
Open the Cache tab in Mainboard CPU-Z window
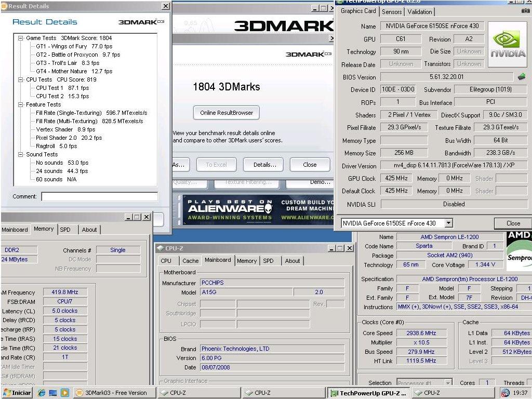(x=190, y=261)
